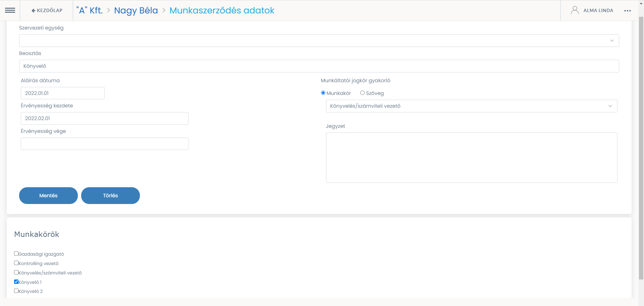Click inside the Jegyzet text area

471,158
